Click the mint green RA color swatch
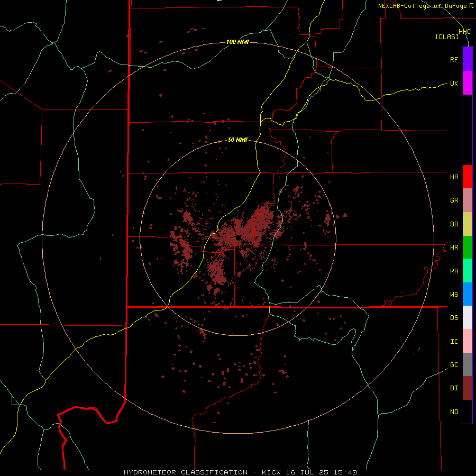476x476 pixels. (x=467, y=271)
